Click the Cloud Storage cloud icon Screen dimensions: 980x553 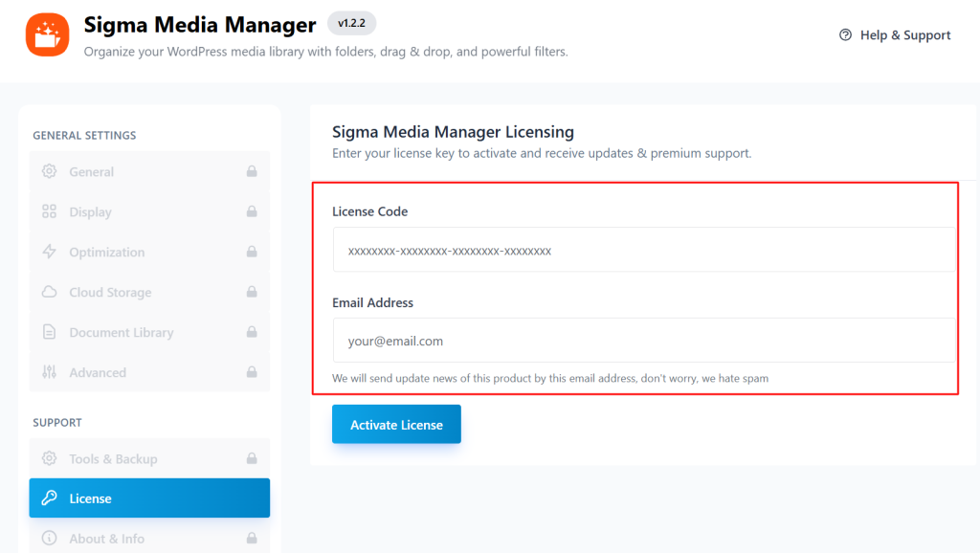(51, 292)
